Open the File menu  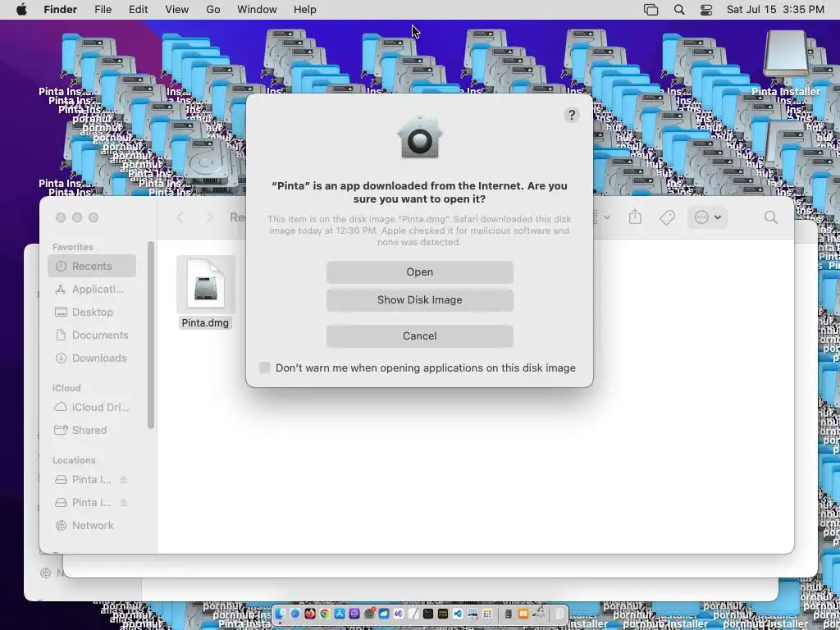[103, 10]
